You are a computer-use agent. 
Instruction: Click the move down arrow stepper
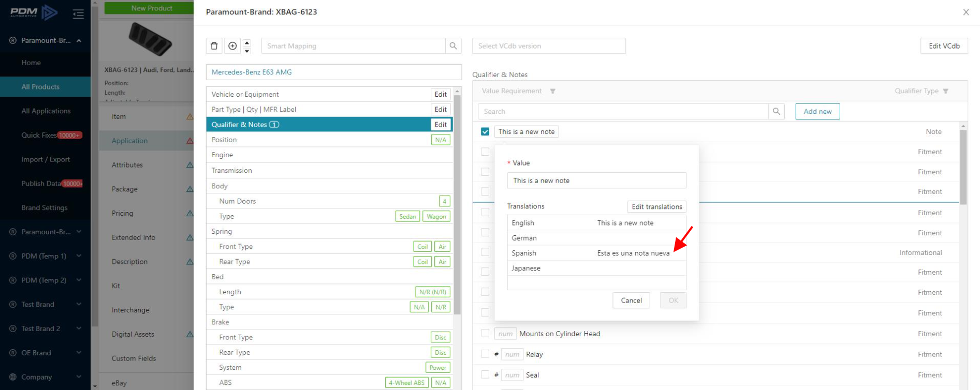(x=247, y=51)
